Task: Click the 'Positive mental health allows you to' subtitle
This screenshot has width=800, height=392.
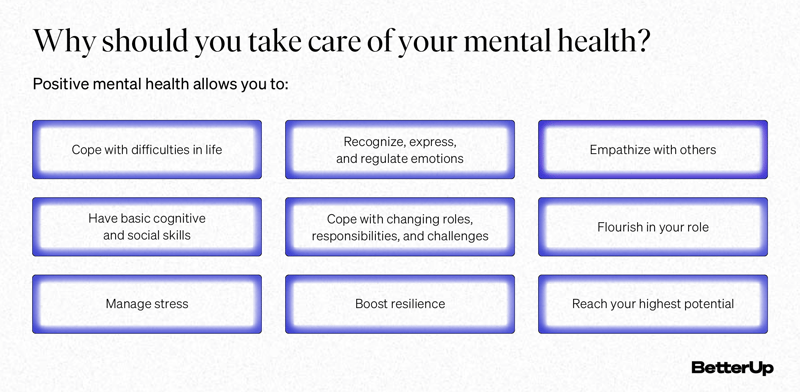Action: [x=161, y=83]
